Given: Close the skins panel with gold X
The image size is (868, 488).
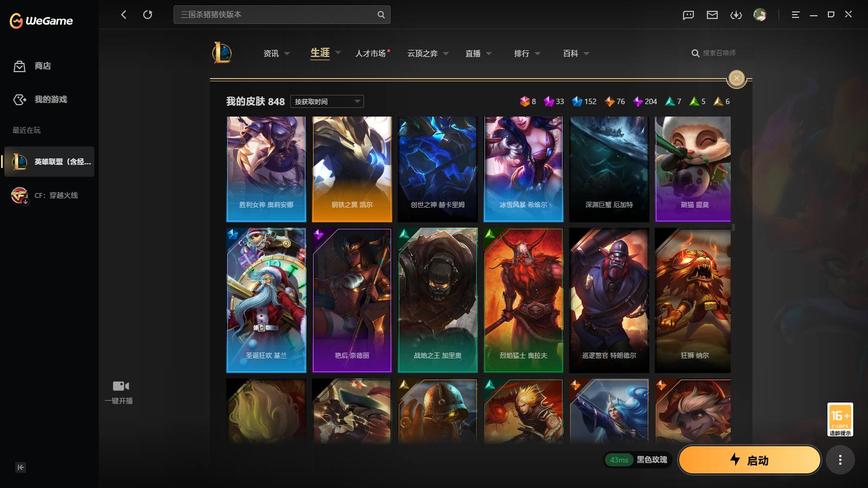Looking at the screenshot, I should tap(736, 78).
